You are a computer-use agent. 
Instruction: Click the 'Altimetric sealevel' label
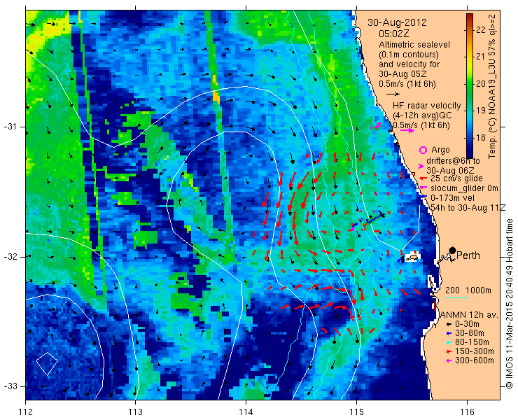tap(414, 45)
